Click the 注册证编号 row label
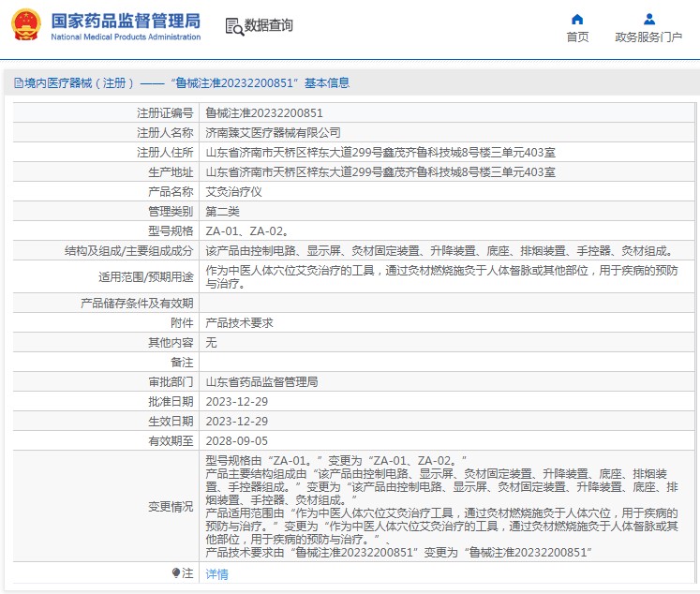700x594 pixels. tap(165, 113)
